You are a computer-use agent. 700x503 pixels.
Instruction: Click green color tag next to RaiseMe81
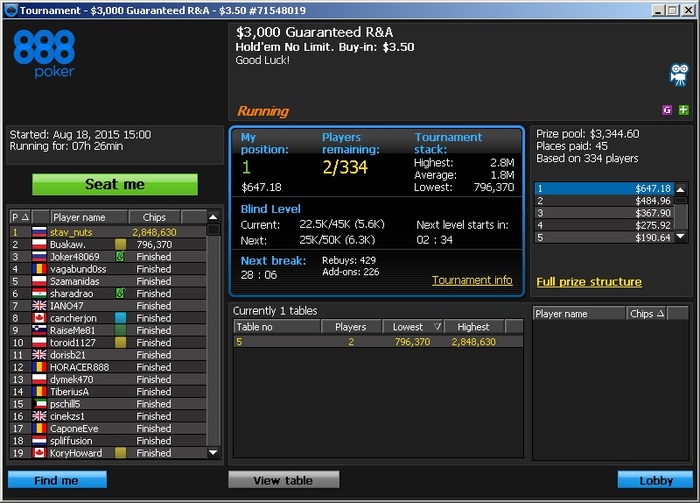pos(120,330)
